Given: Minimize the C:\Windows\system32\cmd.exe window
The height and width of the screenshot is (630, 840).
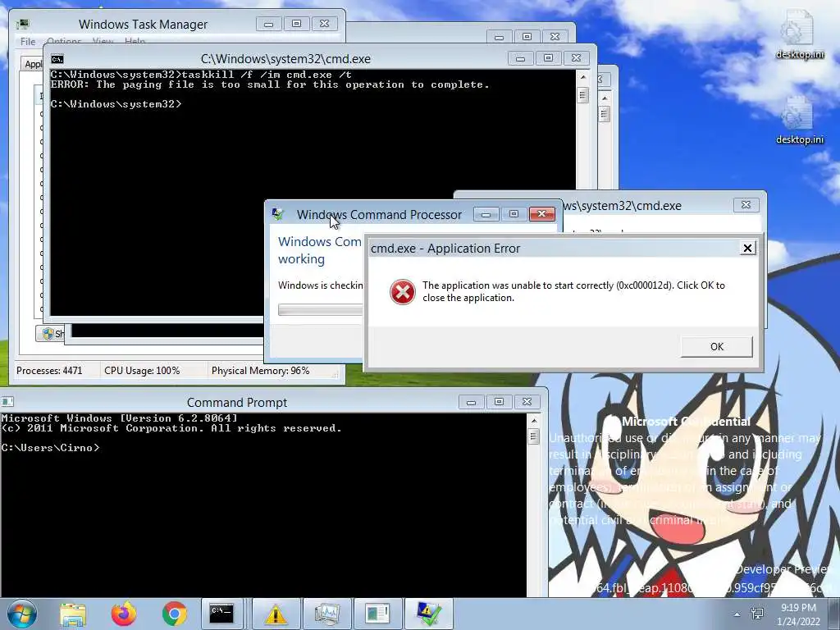Looking at the screenshot, I should tap(520, 58).
